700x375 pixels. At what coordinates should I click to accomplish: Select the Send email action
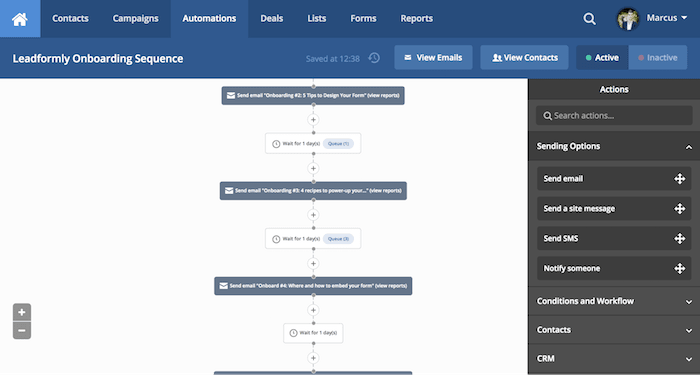[614, 179]
